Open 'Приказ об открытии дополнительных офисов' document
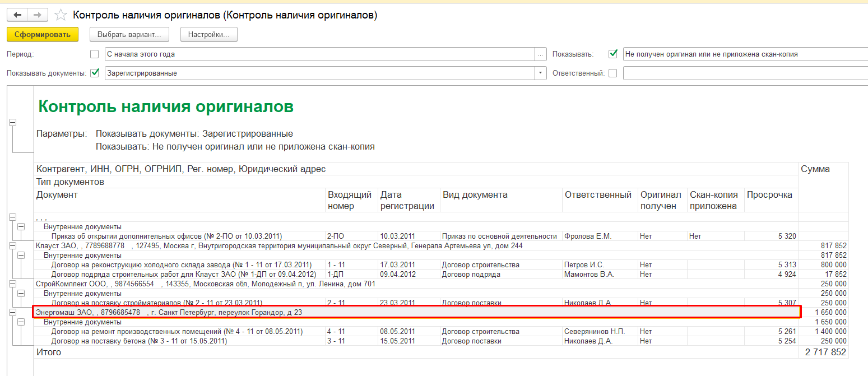 pyautogui.click(x=166, y=236)
